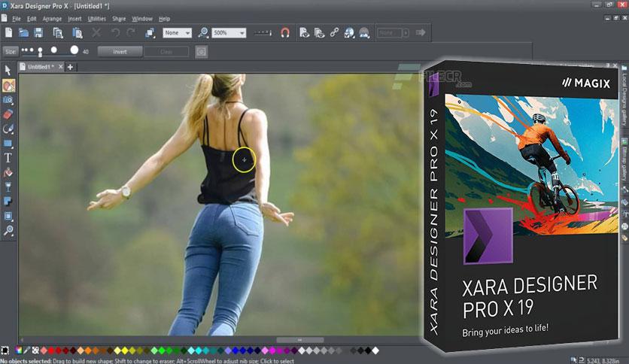Toggle magnetic snapping magnet icon
The height and width of the screenshot is (364, 629).
285,32
